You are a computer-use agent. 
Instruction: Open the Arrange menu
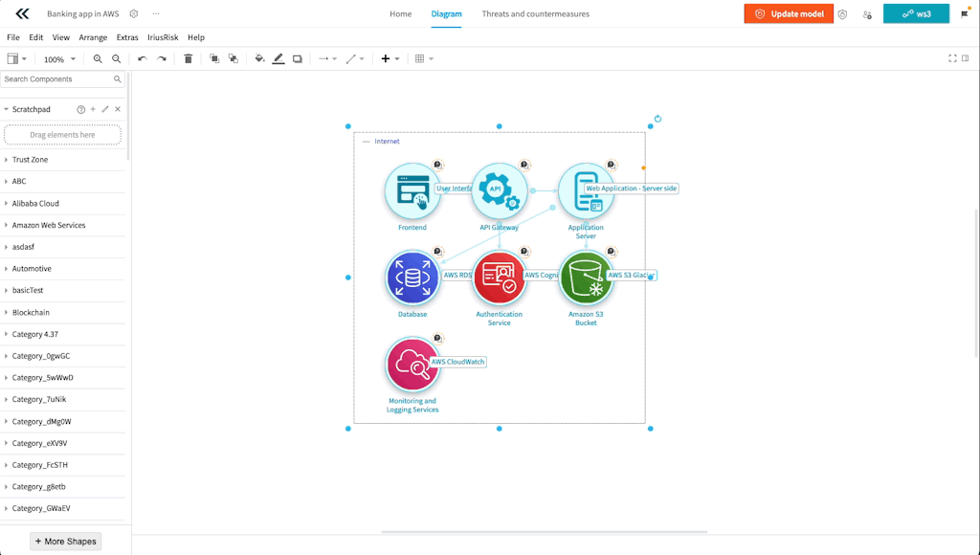pos(93,37)
